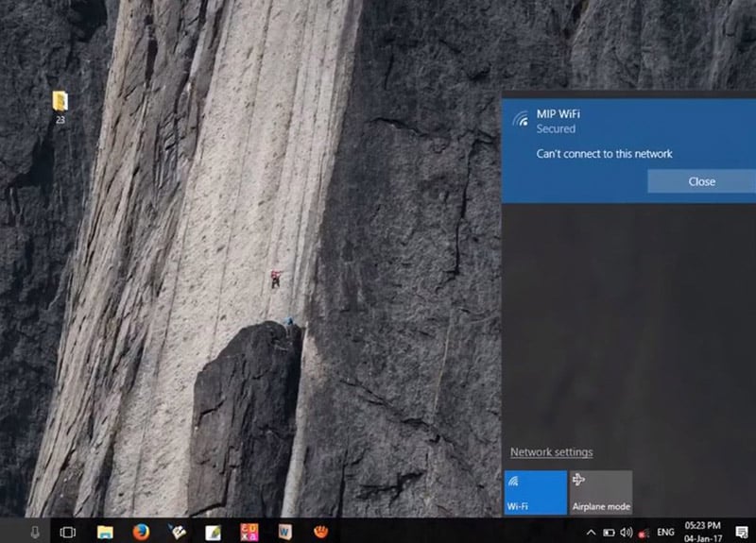The width and height of the screenshot is (756, 543).
Task: Click the battery icon in the tray
Action: click(609, 533)
